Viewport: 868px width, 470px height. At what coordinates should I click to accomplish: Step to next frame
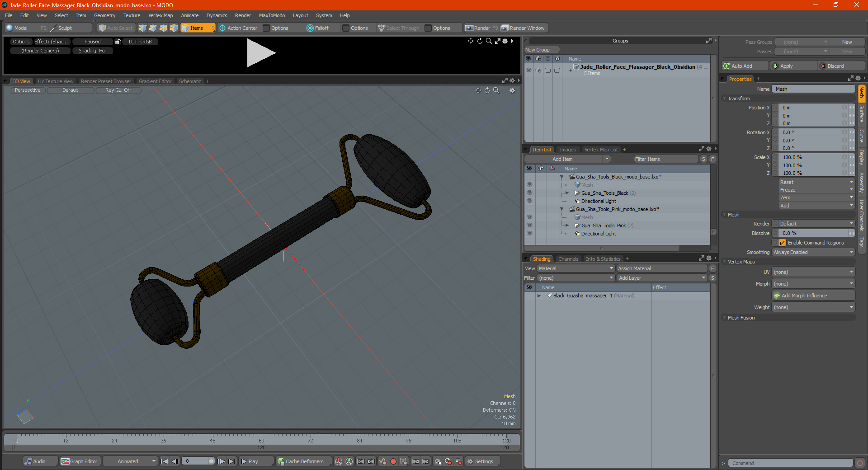pos(222,461)
